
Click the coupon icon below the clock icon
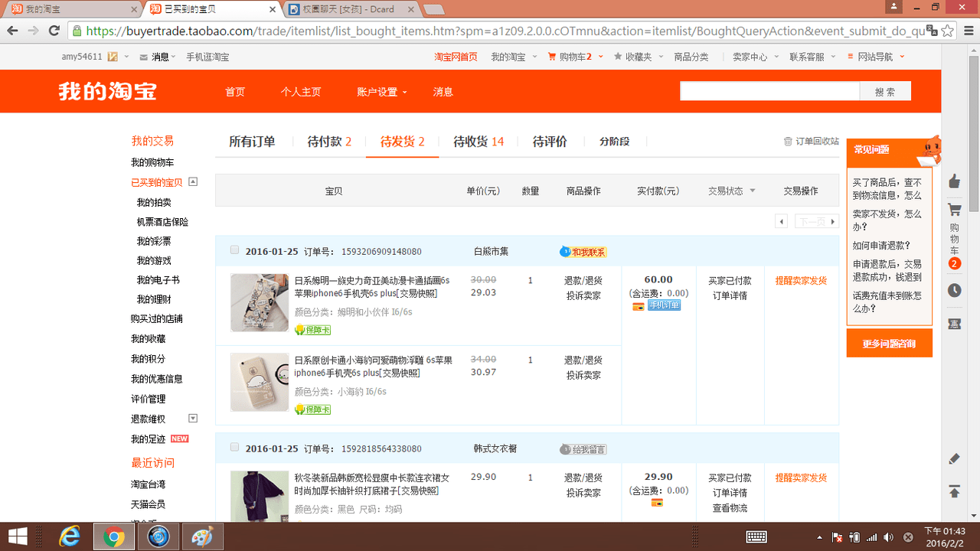pos(954,324)
